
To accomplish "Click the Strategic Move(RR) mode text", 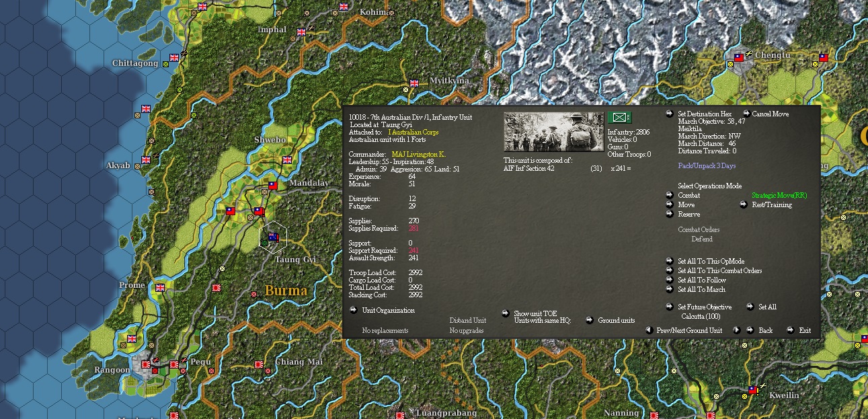I will click(x=779, y=195).
